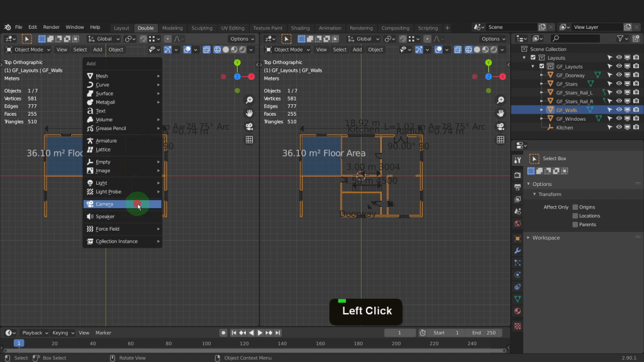Click the pan hand icon in right viewport
The width and height of the screenshot is (644, 362).
[501, 113]
